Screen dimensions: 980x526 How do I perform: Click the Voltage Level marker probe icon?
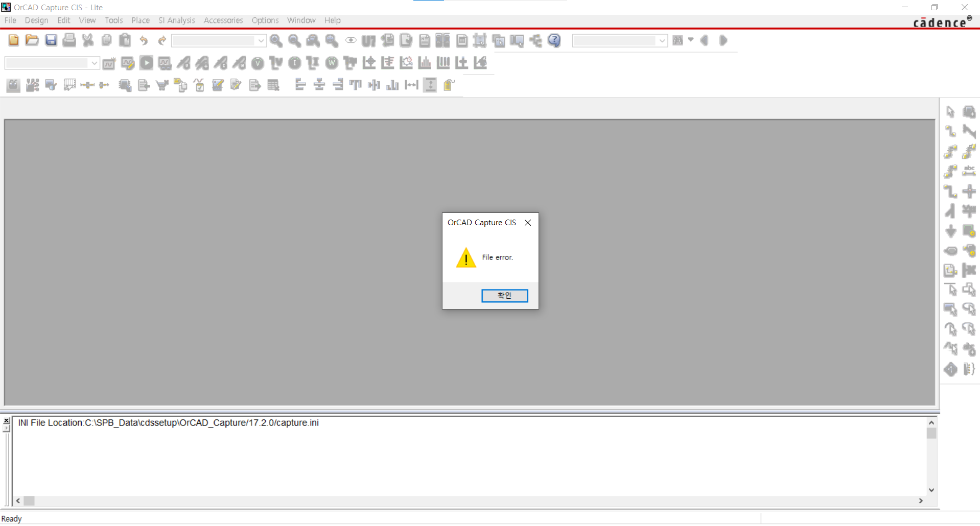coord(183,63)
